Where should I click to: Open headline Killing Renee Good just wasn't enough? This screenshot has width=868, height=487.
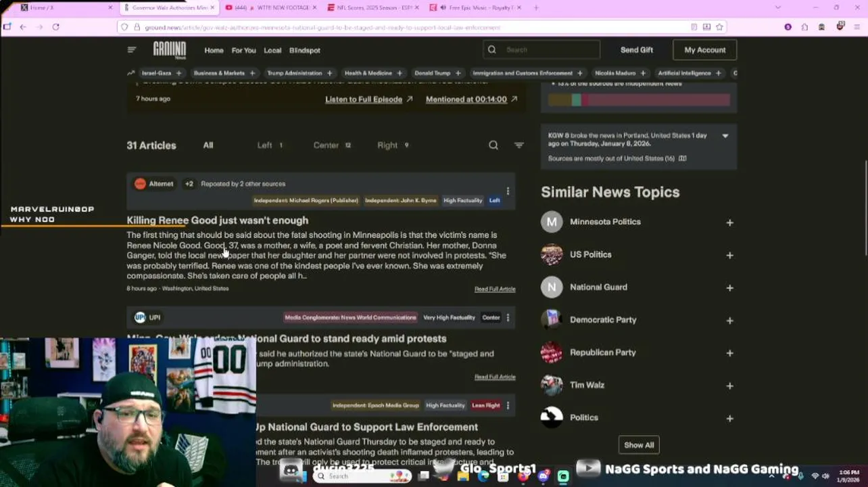(217, 221)
